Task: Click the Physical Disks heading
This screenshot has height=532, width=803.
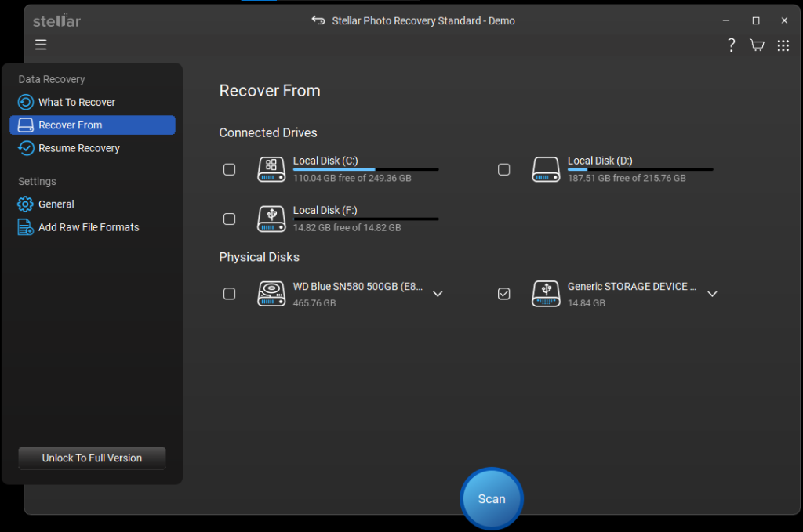Action: [x=259, y=257]
